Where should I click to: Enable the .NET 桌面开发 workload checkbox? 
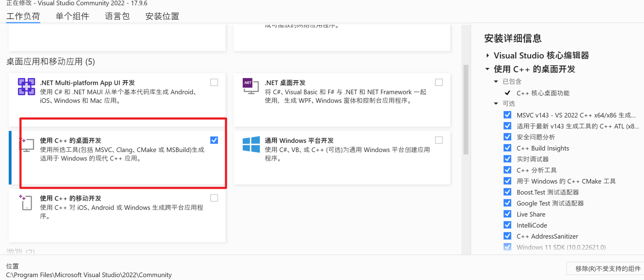(439, 83)
